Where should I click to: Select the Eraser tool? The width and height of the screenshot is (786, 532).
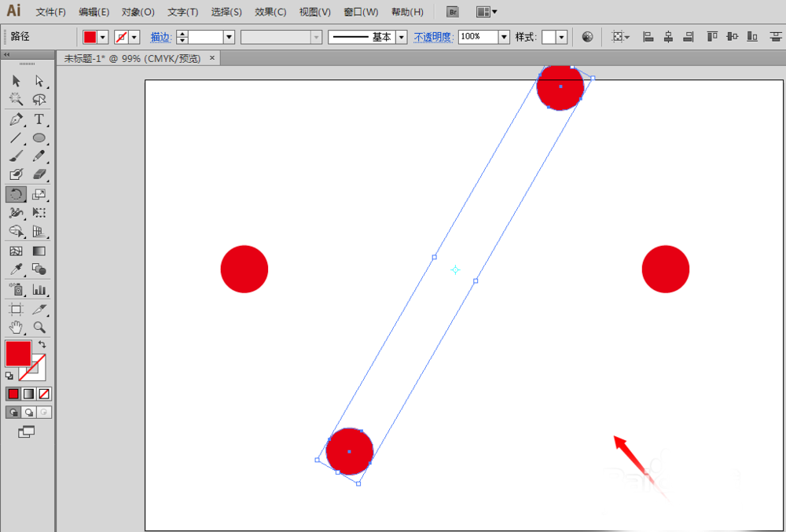(x=39, y=174)
